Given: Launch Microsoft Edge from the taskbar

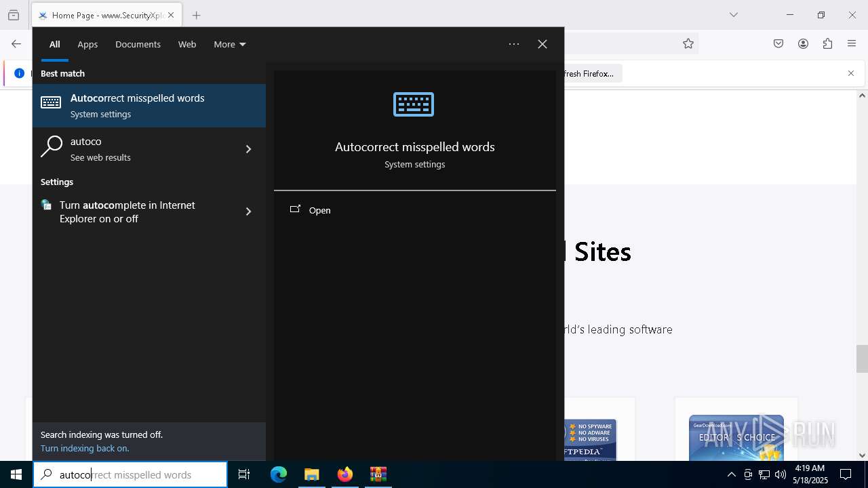Looking at the screenshot, I should 279,474.
